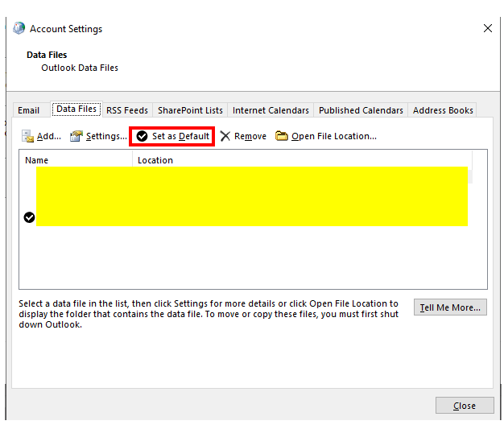Screen dimensions: 504x429
Task: Sort by the Name column header
Action: coord(76,160)
